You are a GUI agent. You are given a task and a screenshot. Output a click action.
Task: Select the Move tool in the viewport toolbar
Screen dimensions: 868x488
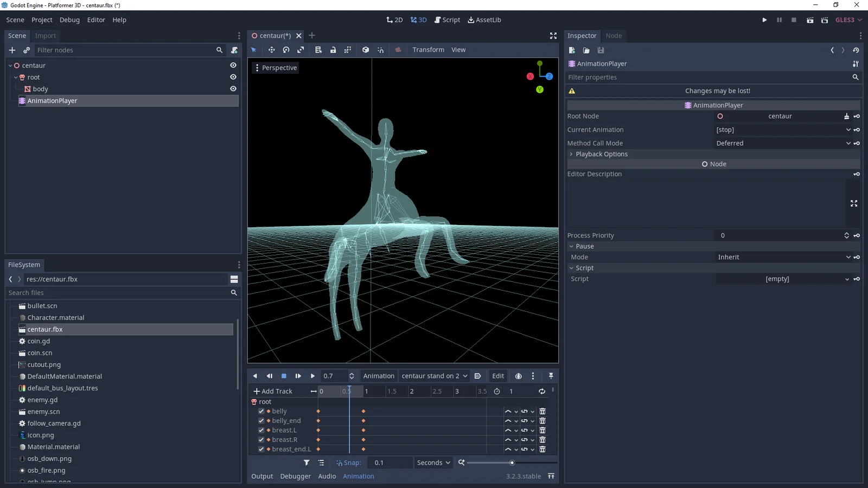271,49
